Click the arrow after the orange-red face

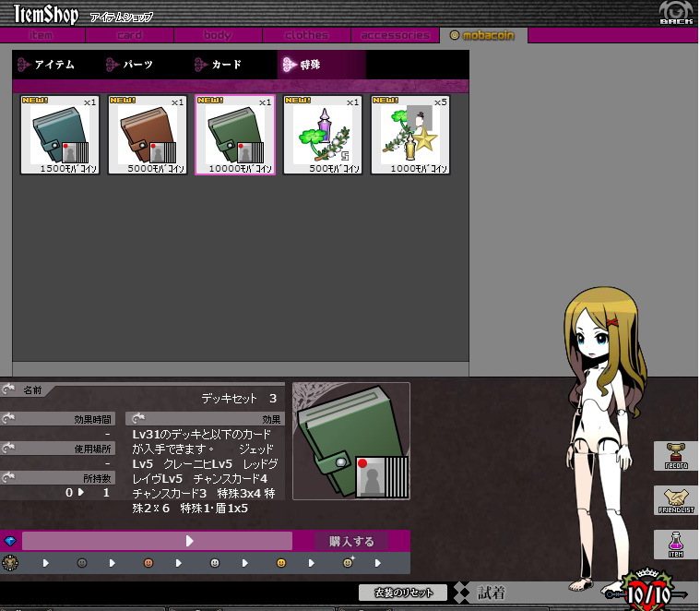tap(179, 563)
